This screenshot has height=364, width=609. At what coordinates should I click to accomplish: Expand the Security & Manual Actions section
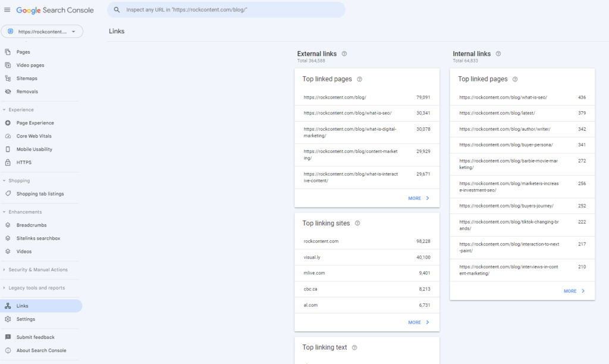pos(39,269)
